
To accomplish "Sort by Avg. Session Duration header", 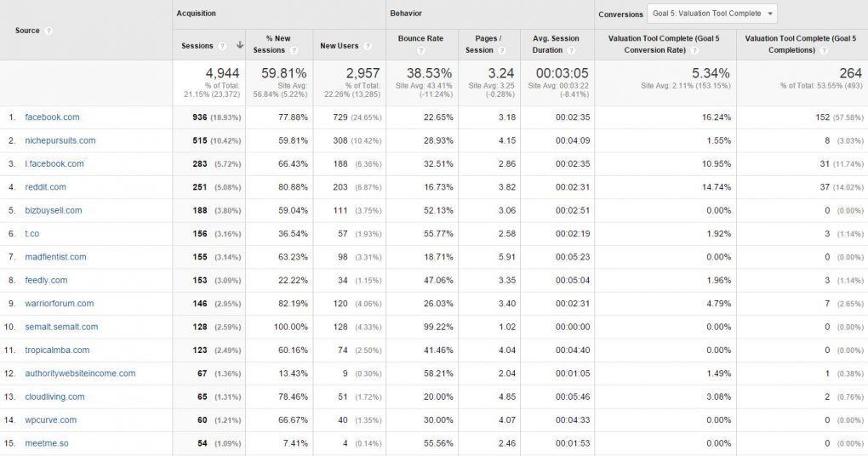I will [556, 44].
